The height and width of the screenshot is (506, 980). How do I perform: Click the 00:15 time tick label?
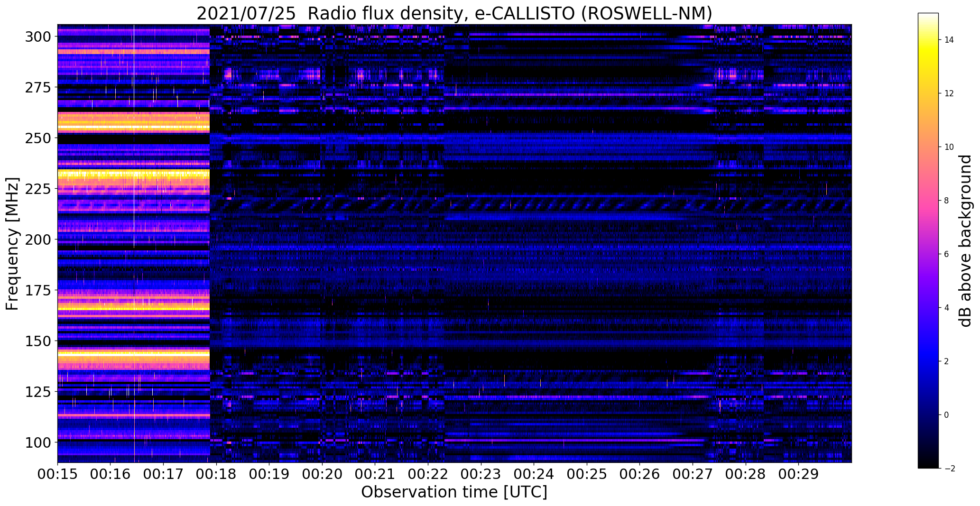tap(57, 474)
